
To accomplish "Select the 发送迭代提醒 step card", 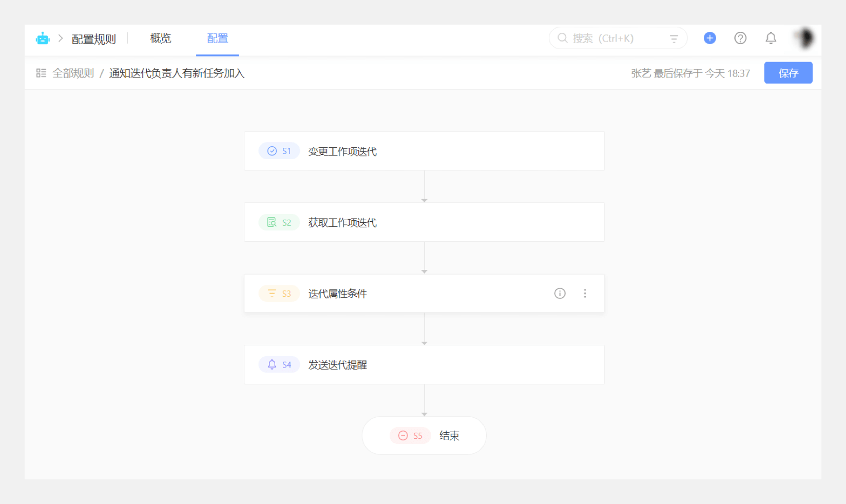I will coord(424,364).
